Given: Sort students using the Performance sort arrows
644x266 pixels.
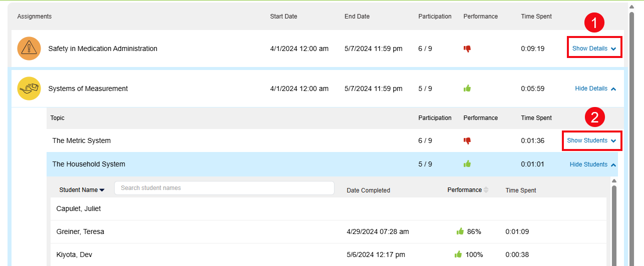Looking at the screenshot, I should point(486,190).
